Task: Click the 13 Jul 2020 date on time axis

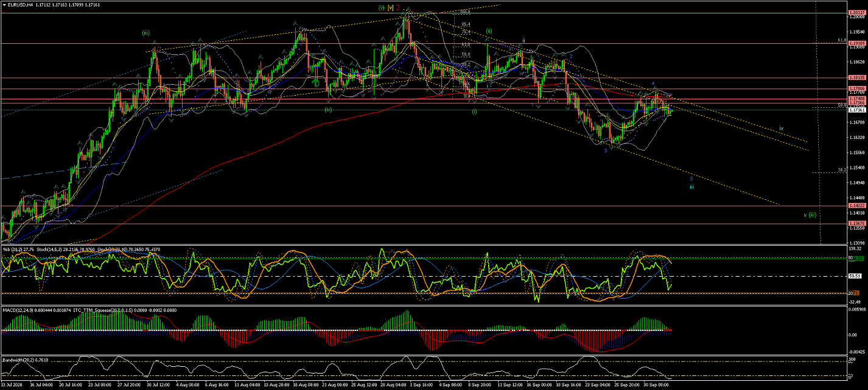Action: pyautogui.click(x=12, y=385)
